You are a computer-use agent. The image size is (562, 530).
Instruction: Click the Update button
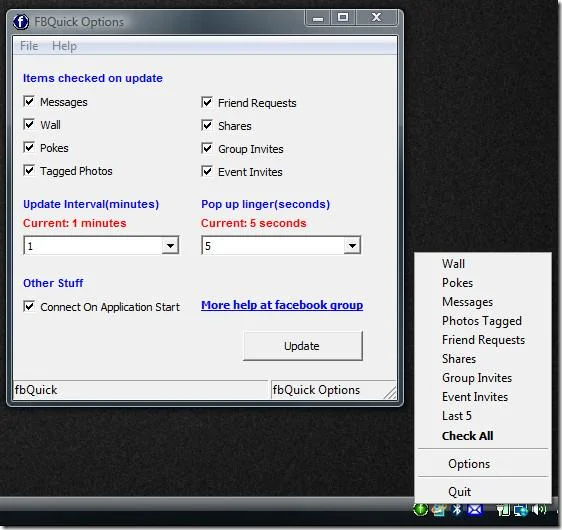tap(303, 346)
